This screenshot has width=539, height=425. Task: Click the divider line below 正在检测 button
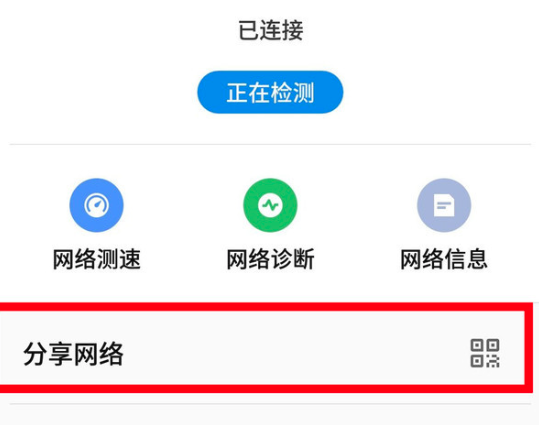(x=270, y=144)
